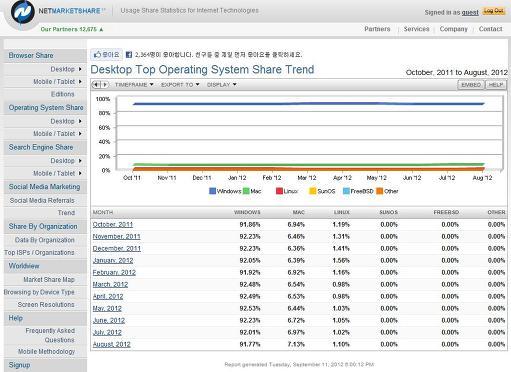
Task: Open the May, 2012 row link
Action: [107, 308]
